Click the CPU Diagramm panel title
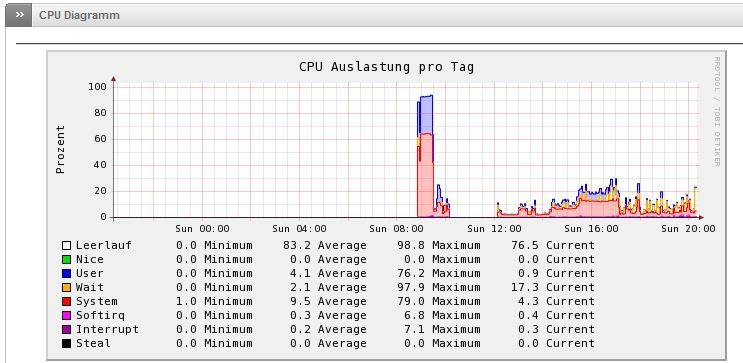The width and height of the screenshot is (743, 363). 79,15
